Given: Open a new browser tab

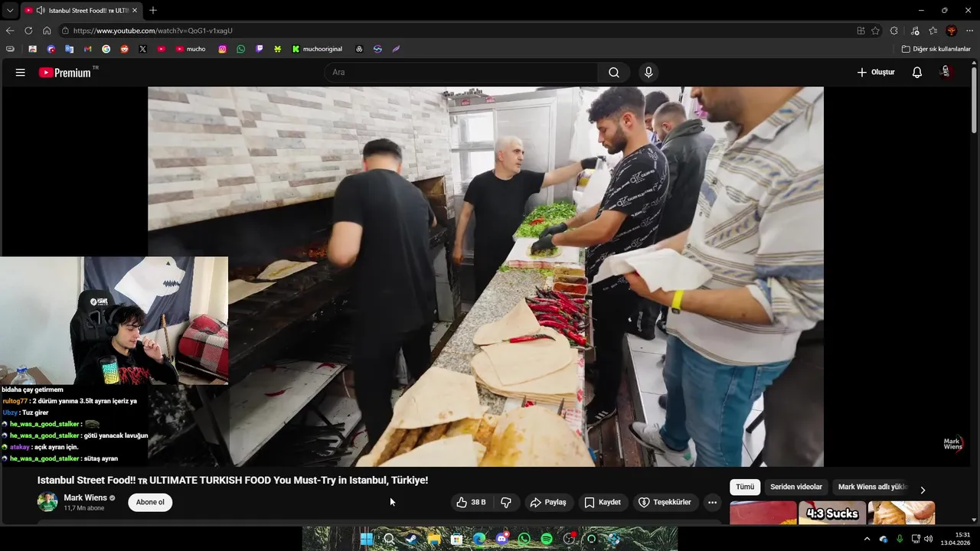Looking at the screenshot, I should 153,11.
